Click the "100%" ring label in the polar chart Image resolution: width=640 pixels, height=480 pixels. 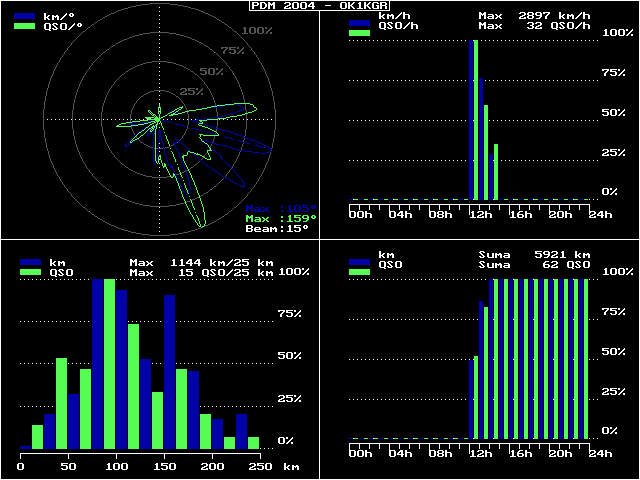[x=257, y=31]
